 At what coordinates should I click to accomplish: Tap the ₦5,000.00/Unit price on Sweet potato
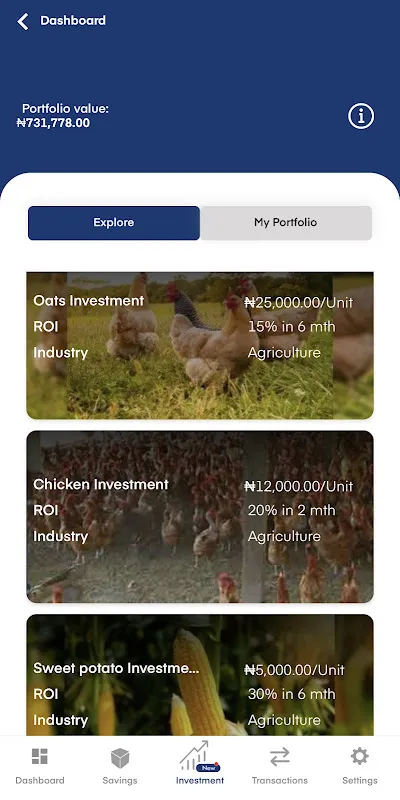pos(294,670)
